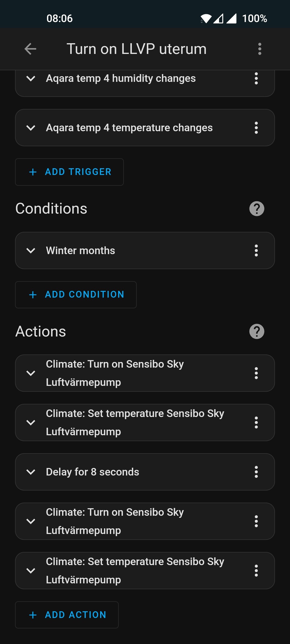This screenshot has height=644, width=290.
Task: Open help for Actions section
Action: (257, 331)
